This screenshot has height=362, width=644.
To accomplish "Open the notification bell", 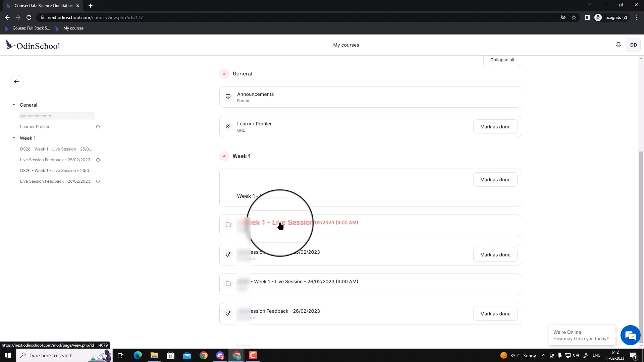I will [619, 45].
